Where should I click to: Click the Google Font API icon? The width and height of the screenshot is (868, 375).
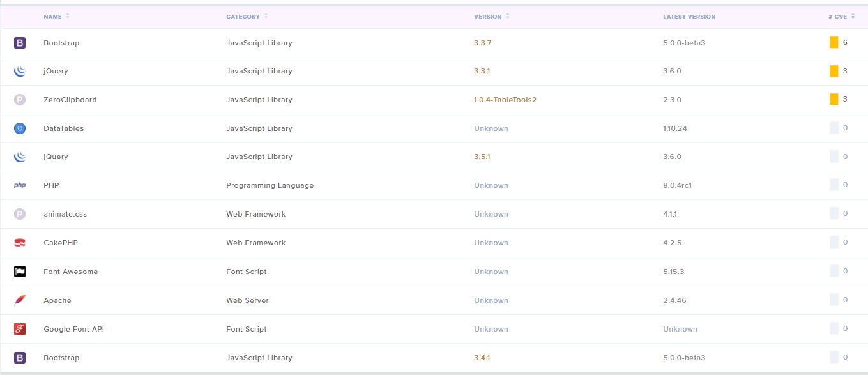pyautogui.click(x=20, y=329)
